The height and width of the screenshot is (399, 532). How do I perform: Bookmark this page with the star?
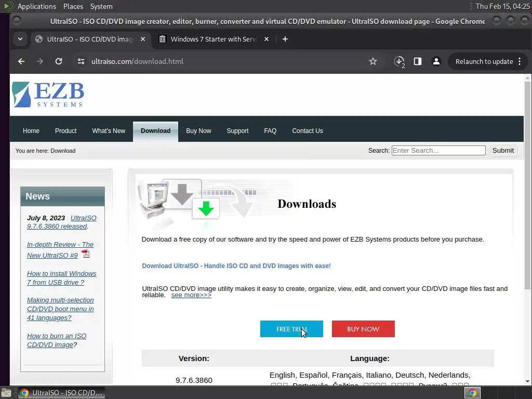[x=373, y=61]
